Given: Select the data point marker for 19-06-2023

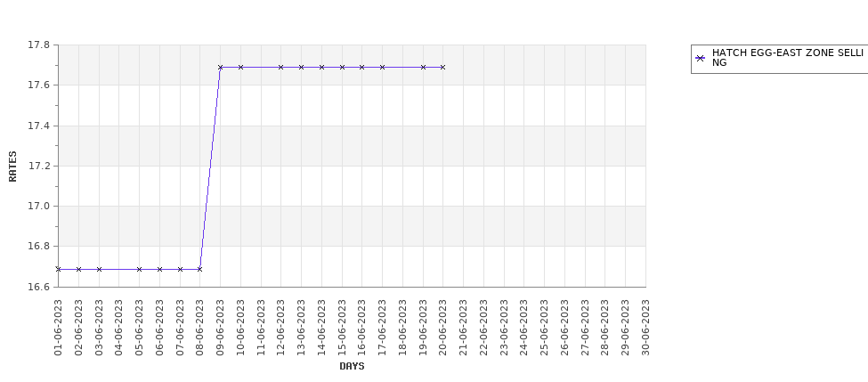Looking at the screenshot, I should (423, 68).
